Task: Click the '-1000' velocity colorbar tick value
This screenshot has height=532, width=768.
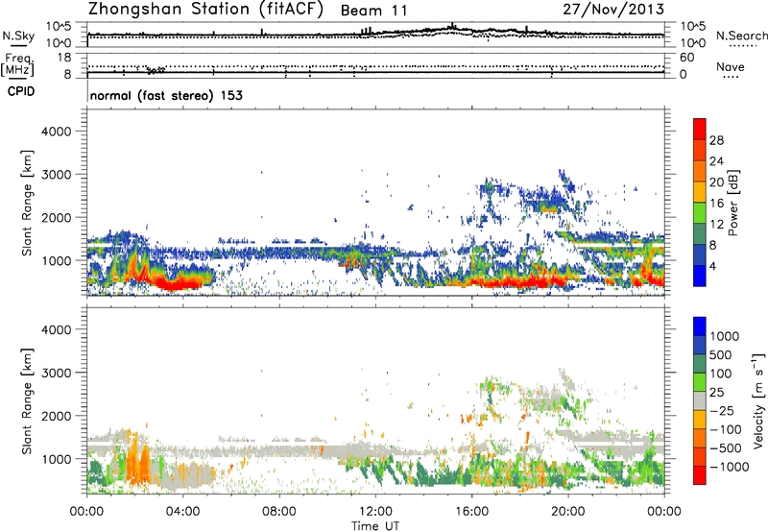Action: (729, 467)
